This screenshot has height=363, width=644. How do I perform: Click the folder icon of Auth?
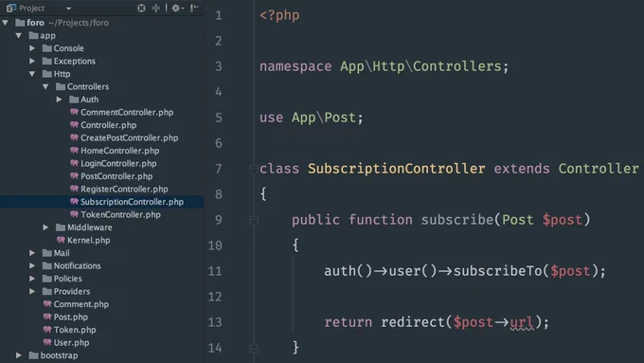pos(74,100)
